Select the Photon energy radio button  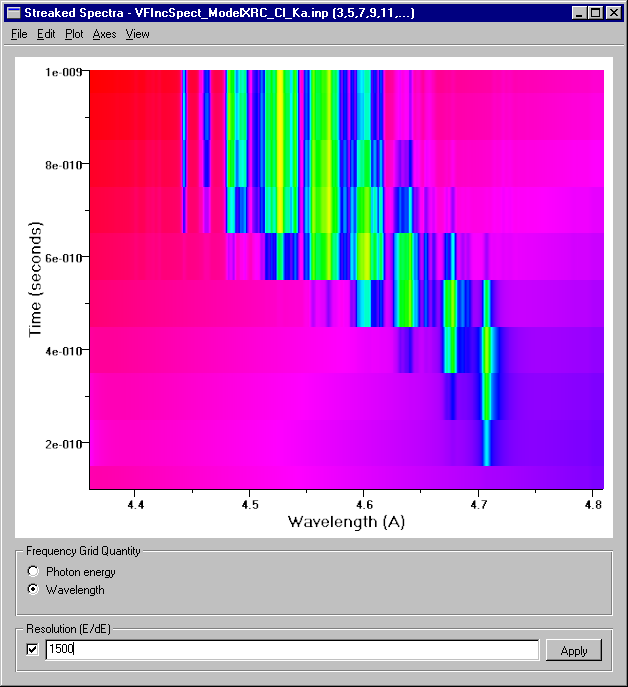click(x=34, y=572)
